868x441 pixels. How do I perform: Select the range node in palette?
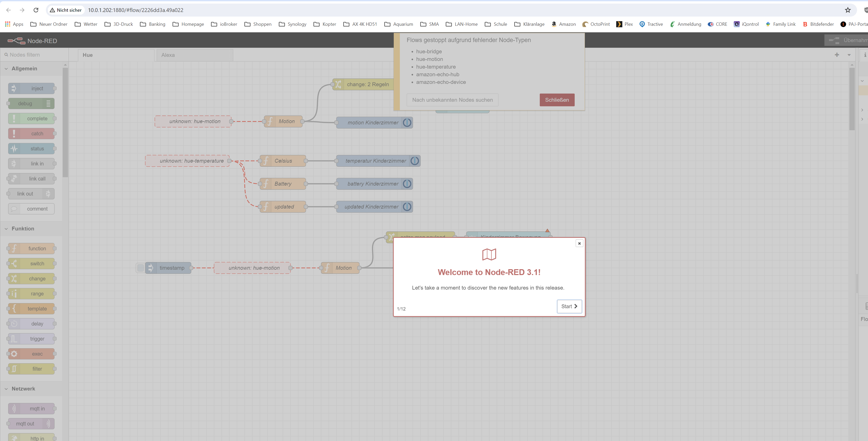(x=31, y=294)
